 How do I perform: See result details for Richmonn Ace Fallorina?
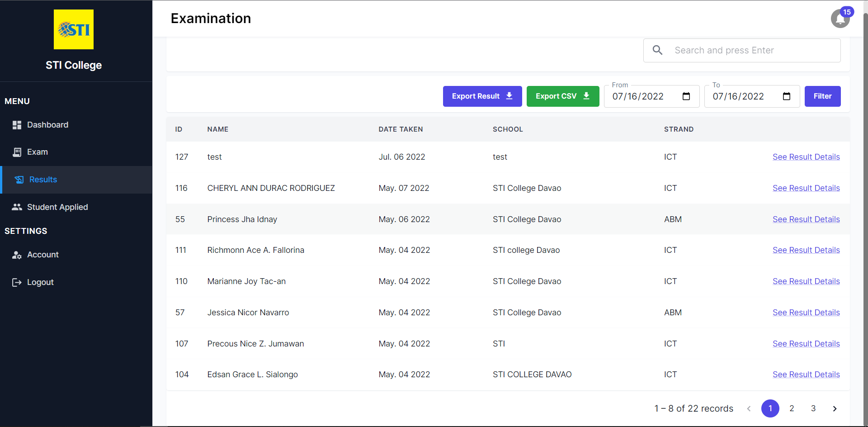pyautogui.click(x=806, y=250)
